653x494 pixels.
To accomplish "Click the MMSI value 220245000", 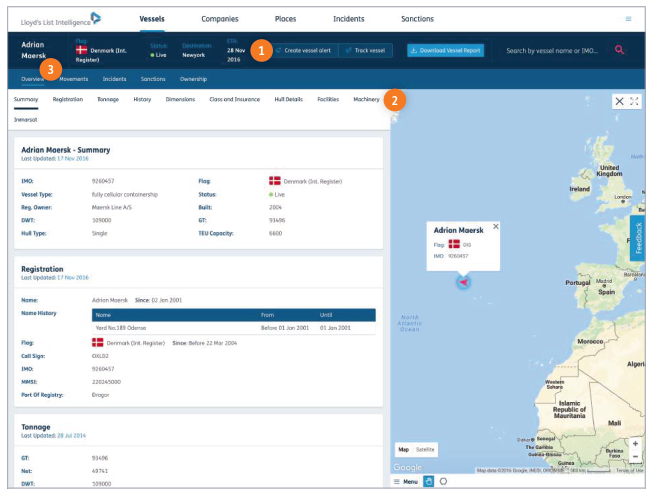I will [106, 382].
